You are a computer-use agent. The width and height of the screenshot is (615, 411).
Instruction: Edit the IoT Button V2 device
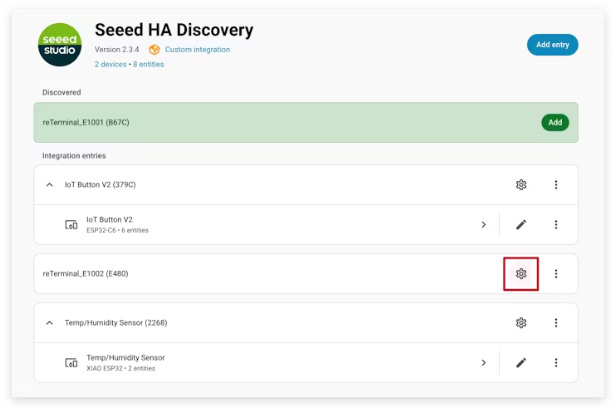click(521, 225)
